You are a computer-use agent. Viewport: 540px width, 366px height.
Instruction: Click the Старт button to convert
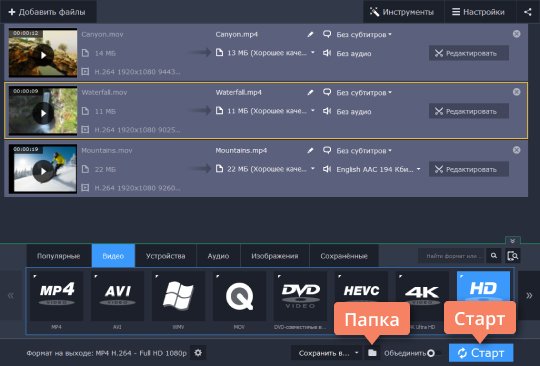pyautogui.click(x=481, y=353)
